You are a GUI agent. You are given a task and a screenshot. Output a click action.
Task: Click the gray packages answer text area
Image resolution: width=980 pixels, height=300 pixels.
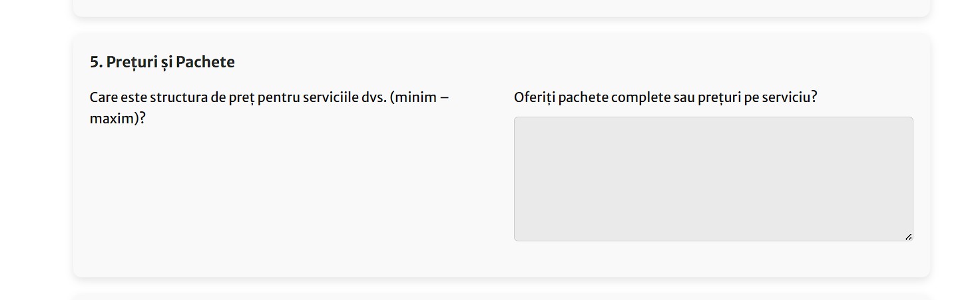(x=712, y=179)
